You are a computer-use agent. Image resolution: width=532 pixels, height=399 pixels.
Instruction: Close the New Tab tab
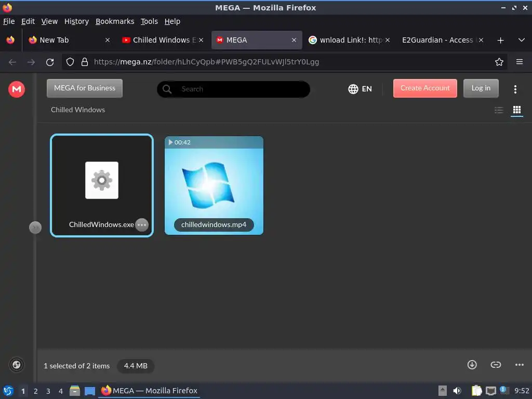[x=107, y=40]
